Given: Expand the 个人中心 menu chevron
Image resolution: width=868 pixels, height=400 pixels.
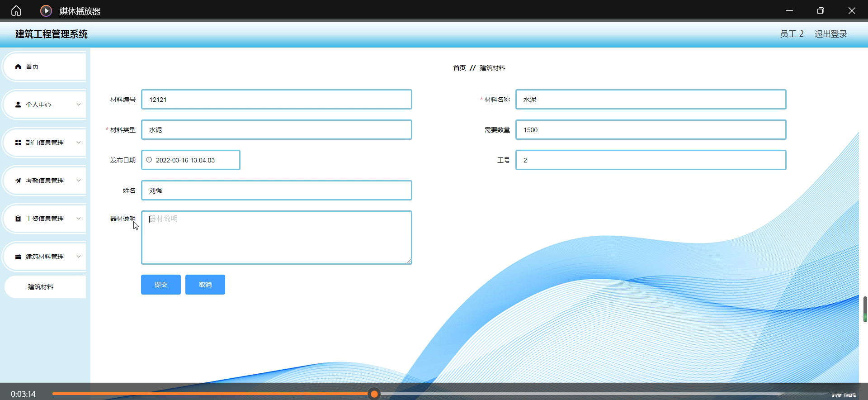Looking at the screenshot, I should coord(79,105).
